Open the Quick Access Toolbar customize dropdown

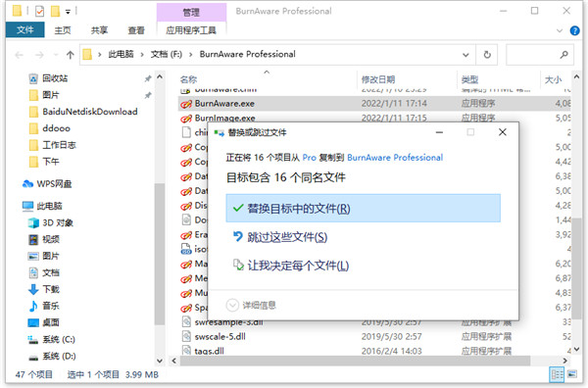coord(68,12)
